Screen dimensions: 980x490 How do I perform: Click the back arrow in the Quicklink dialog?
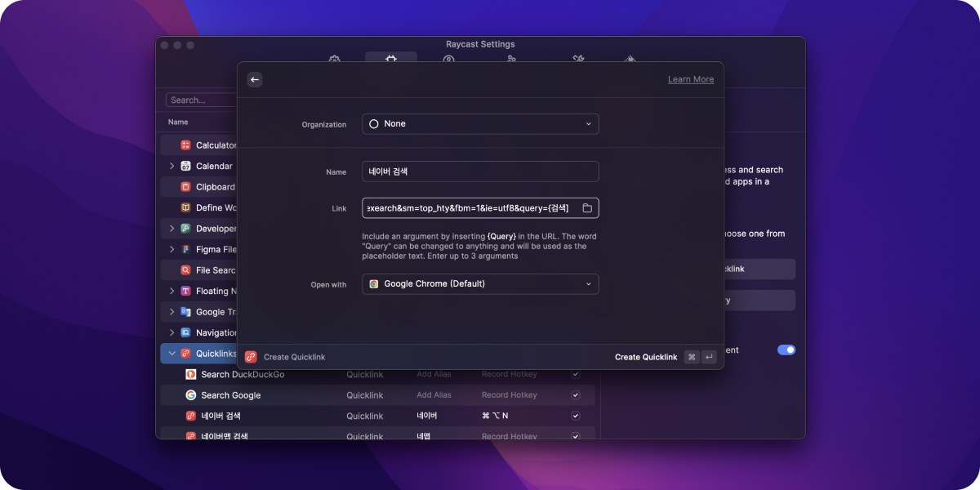[255, 79]
